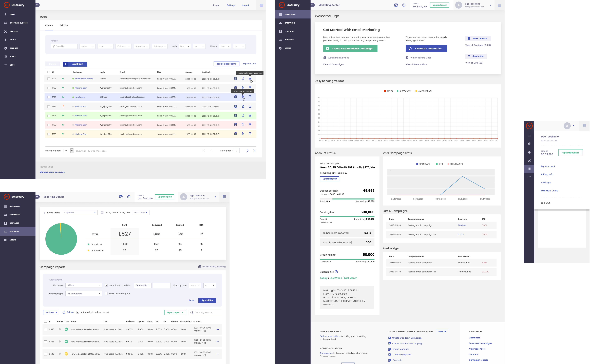Toggle the select-all checkbox in Users table header
This screenshot has width=607, height=364.
click(49, 72)
